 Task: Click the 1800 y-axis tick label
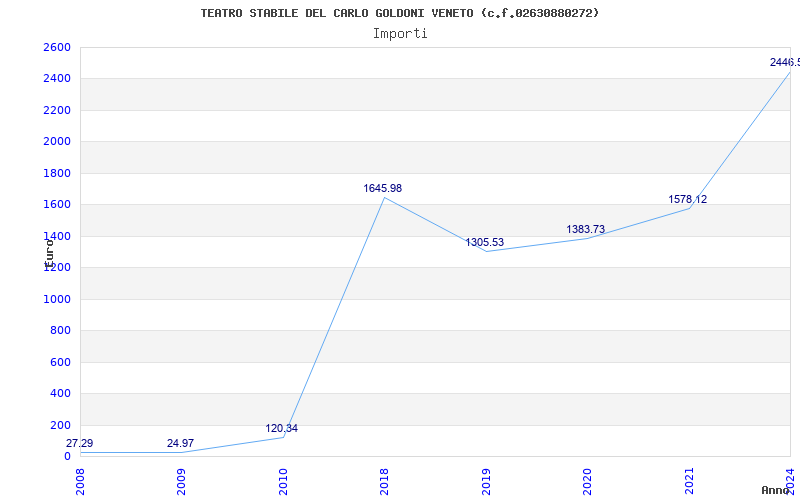[x=57, y=173]
